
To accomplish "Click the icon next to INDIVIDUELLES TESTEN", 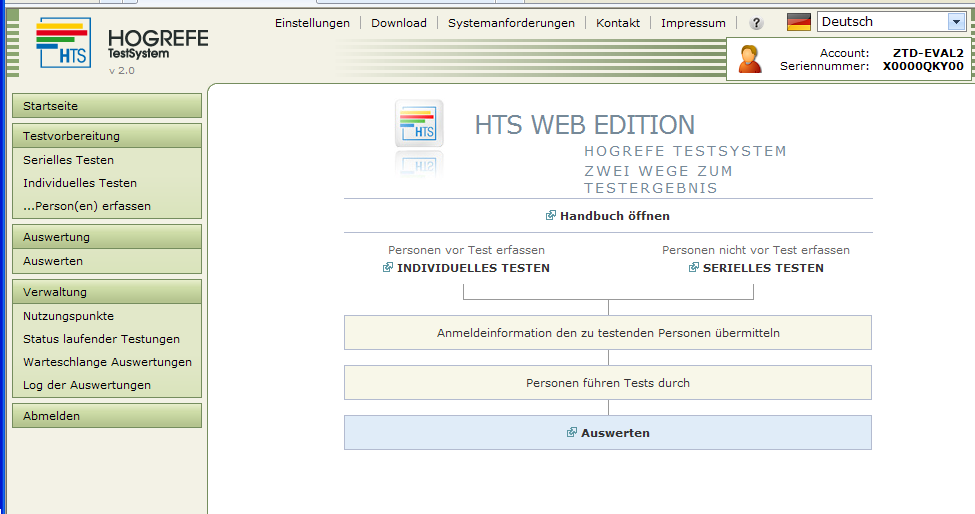I will click(x=388, y=268).
